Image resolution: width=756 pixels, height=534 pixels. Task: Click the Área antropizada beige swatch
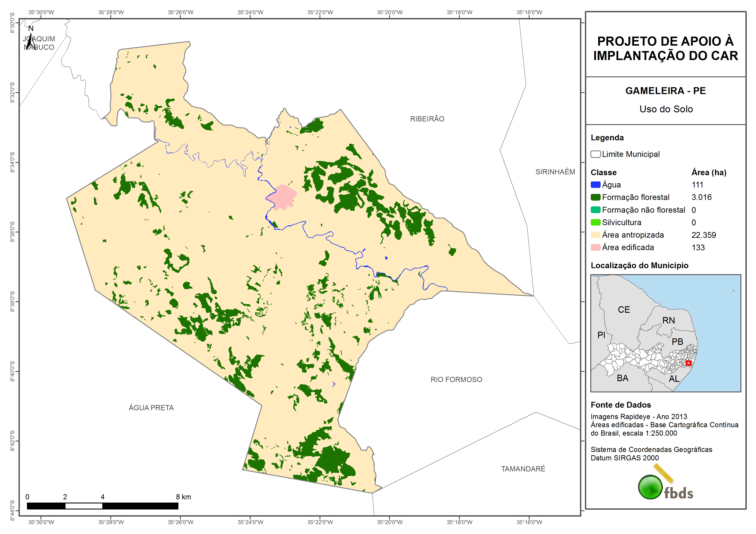pyautogui.click(x=595, y=235)
